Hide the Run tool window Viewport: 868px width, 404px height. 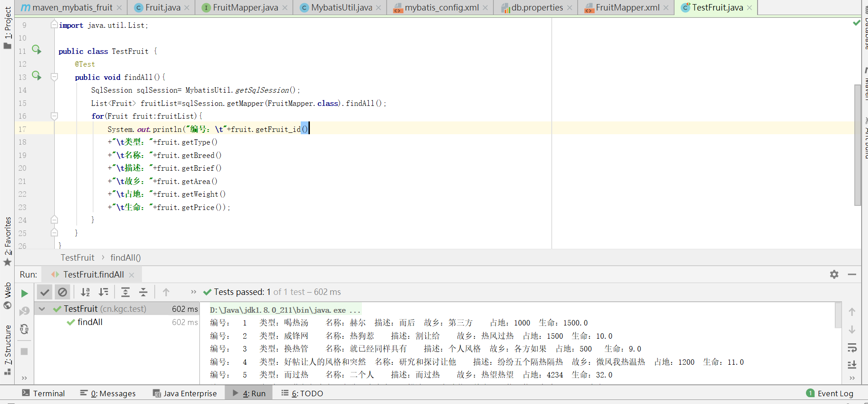tap(852, 274)
